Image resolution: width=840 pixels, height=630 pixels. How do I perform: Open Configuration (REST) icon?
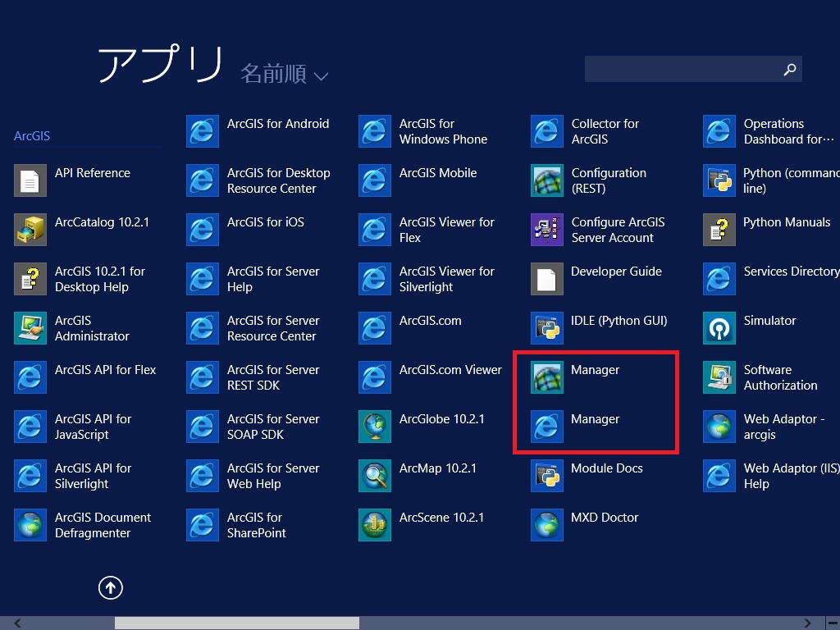(547, 180)
